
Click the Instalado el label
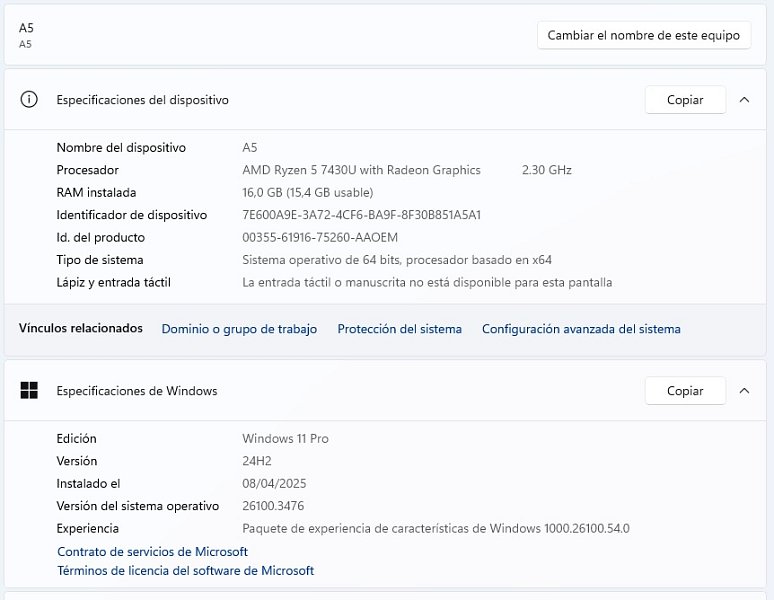click(88, 484)
